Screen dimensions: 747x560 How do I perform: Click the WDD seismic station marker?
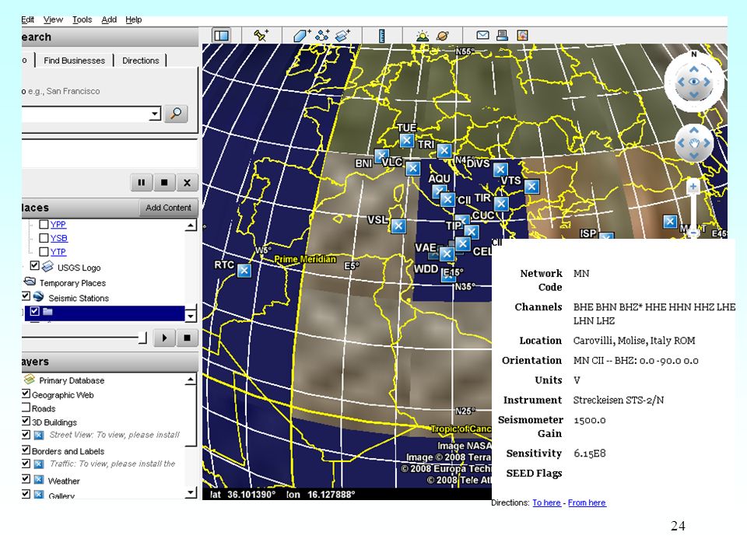coord(447,275)
